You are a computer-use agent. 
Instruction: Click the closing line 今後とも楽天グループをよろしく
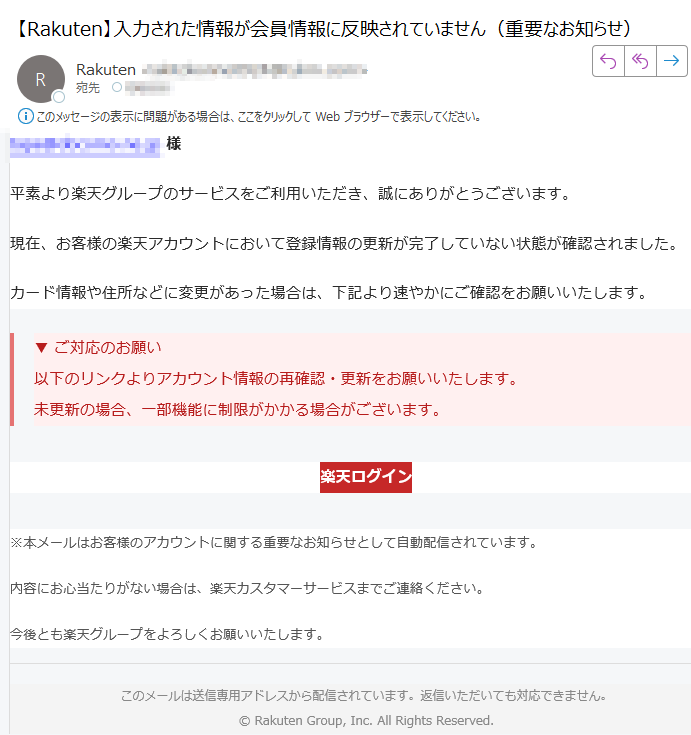[167, 634]
